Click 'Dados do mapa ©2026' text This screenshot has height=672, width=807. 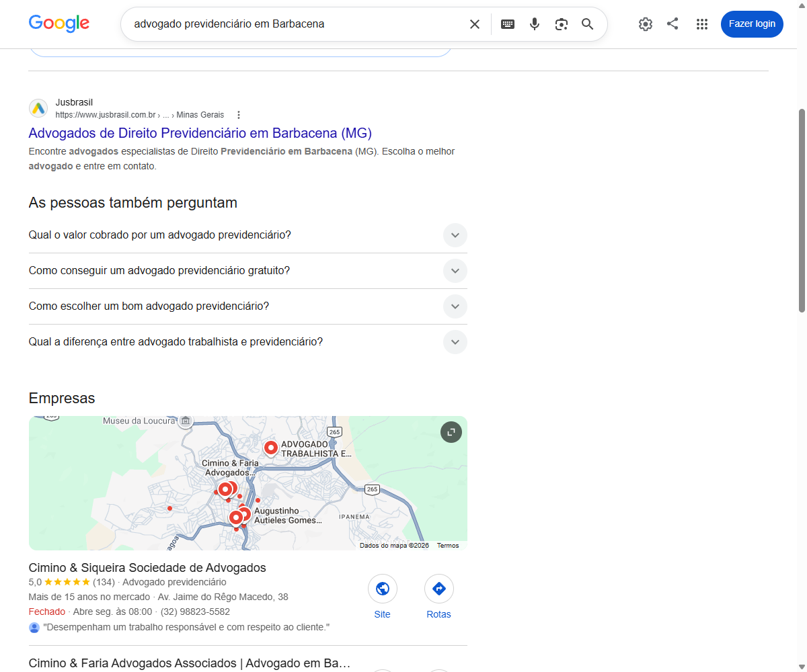pyautogui.click(x=394, y=546)
